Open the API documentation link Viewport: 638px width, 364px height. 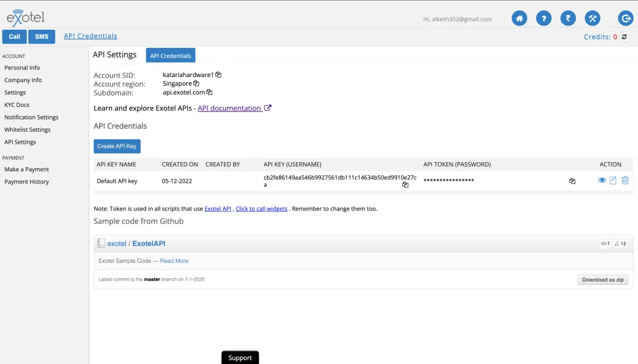[x=230, y=108]
